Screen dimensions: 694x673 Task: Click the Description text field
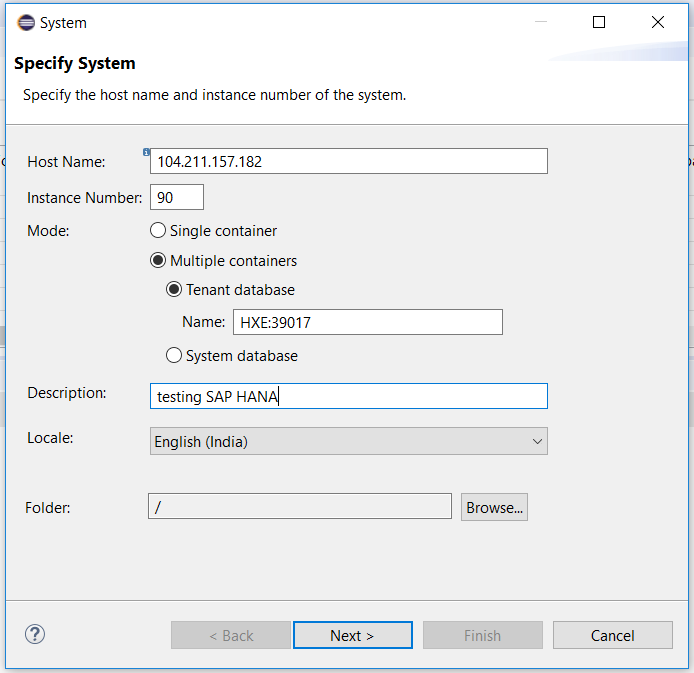pyautogui.click(x=348, y=396)
